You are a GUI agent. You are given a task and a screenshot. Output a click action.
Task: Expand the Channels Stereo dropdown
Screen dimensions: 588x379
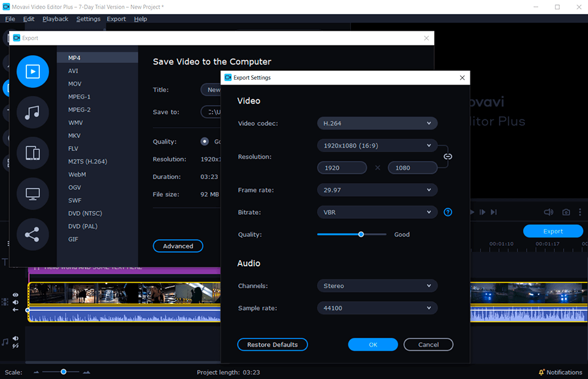click(x=377, y=286)
